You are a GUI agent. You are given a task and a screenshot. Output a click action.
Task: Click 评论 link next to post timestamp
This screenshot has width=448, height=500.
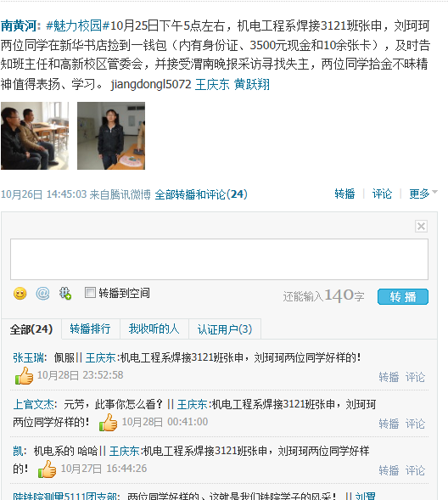point(382,194)
